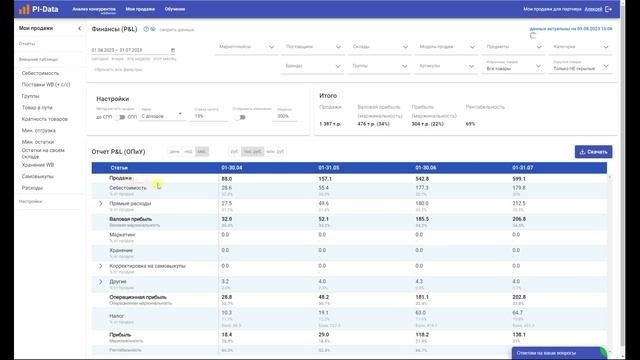Open the Бренды filter dropdown
The image size is (640, 360).
(313, 66)
